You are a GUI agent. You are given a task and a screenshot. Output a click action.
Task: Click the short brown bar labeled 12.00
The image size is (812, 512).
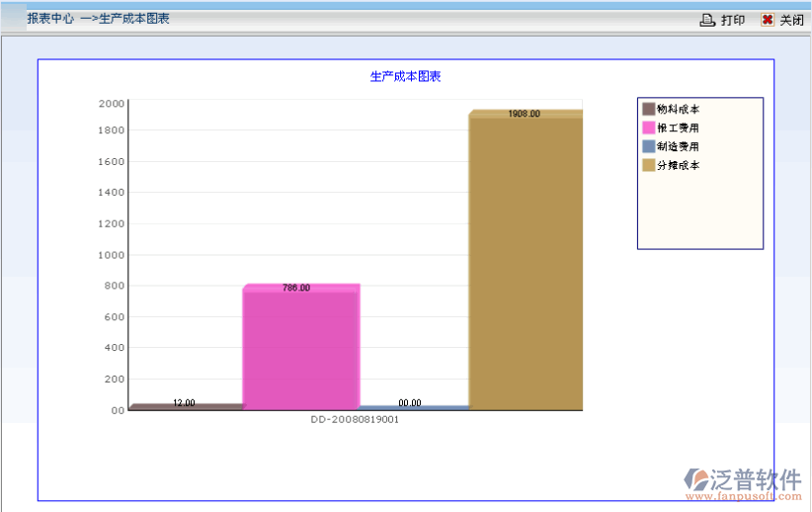click(185, 406)
